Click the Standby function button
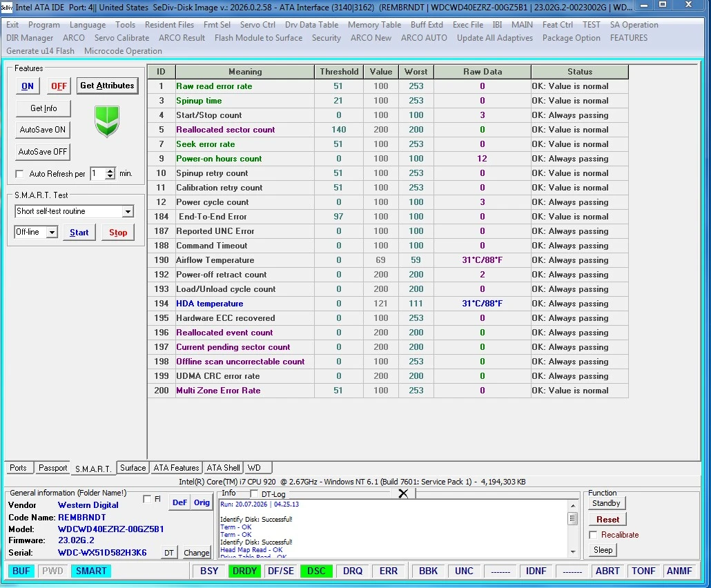Screen dimensions: 711x588 click(x=606, y=503)
